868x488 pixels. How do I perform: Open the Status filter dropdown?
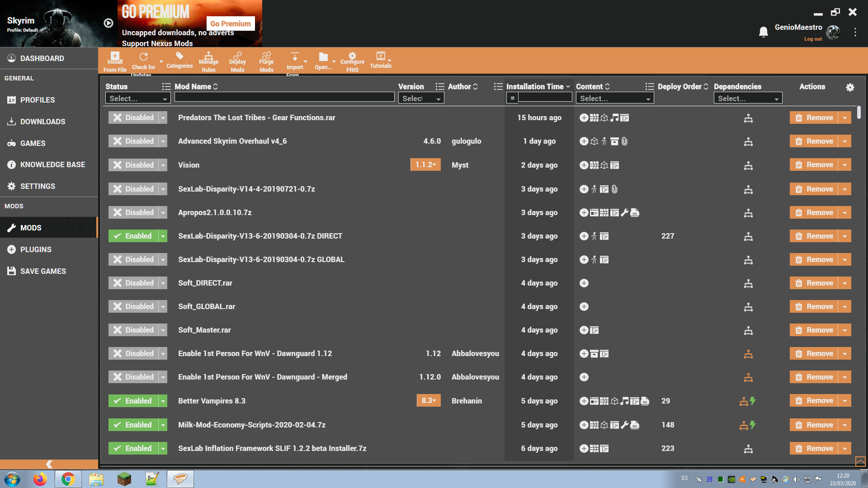point(138,99)
